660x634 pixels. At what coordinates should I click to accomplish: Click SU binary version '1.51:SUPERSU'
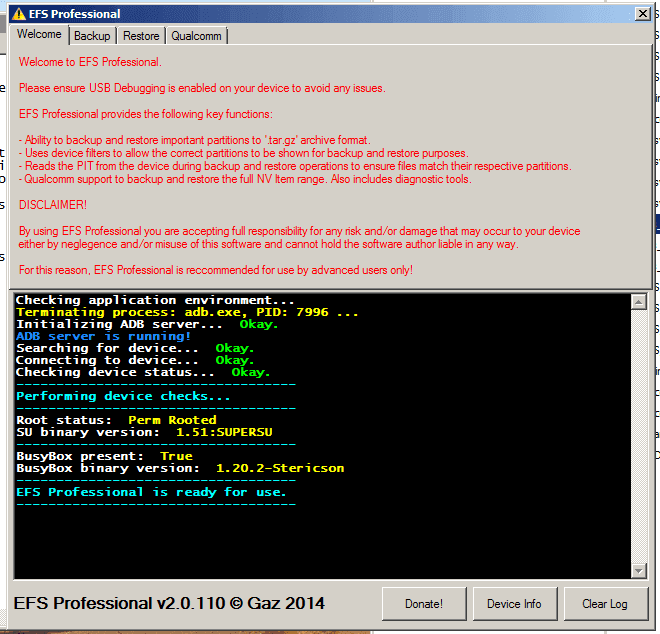224,432
